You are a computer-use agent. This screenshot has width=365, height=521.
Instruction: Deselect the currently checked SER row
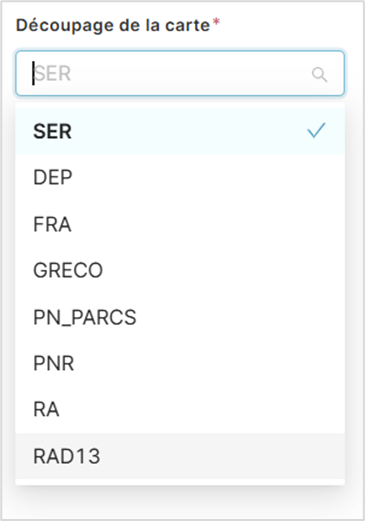point(180,131)
